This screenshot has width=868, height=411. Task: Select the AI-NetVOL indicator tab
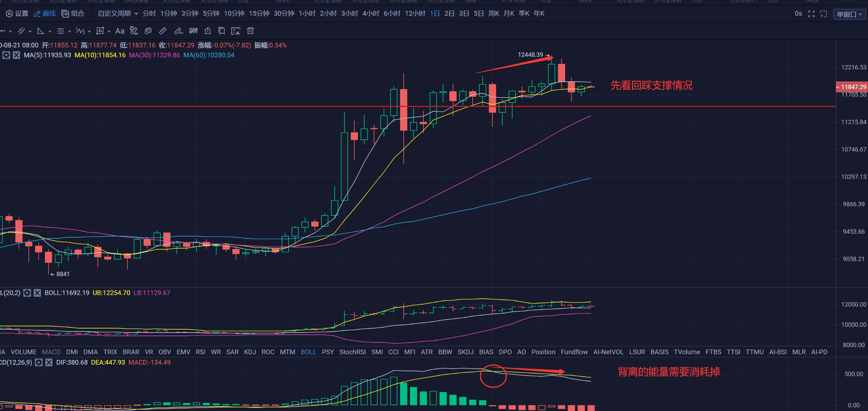pyautogui.click(x=608, y=352)
